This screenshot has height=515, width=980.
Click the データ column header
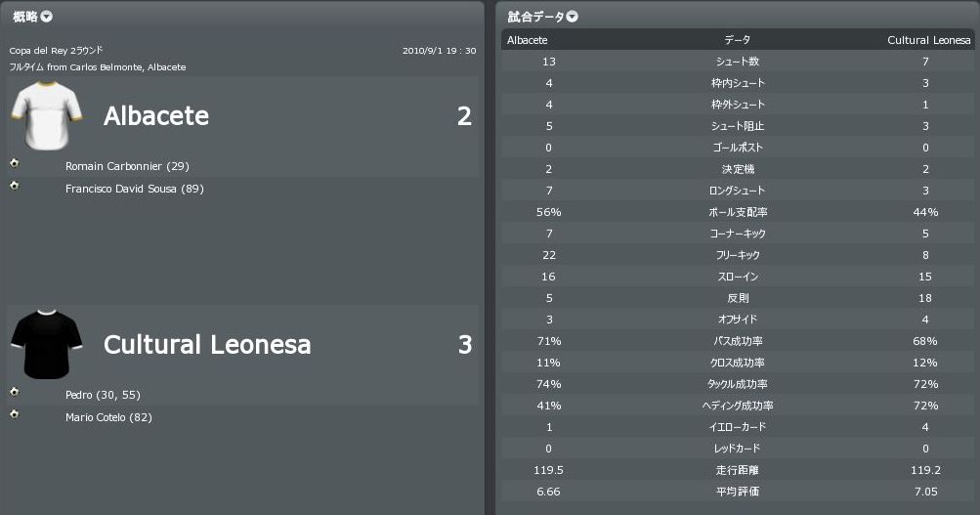[737, 40]
